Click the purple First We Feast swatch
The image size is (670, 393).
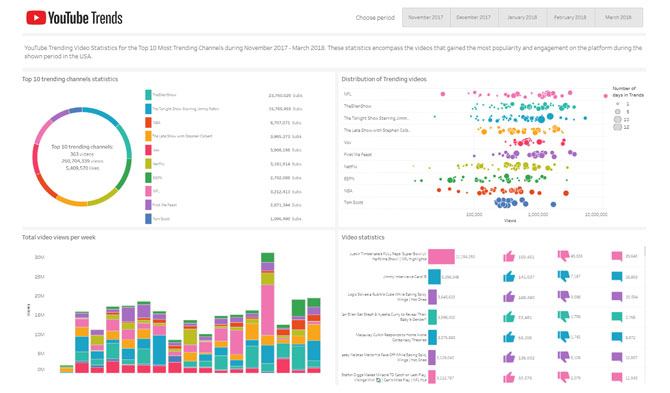click(x=148, y=205)
